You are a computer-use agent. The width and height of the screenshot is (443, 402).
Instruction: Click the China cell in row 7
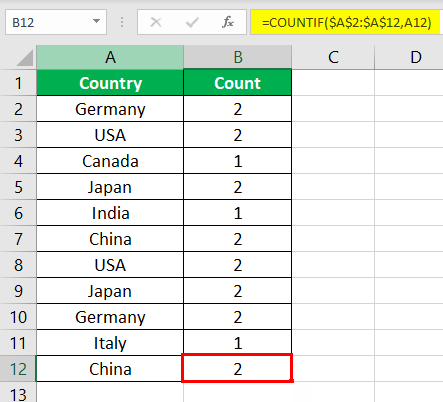click(110, 239)
